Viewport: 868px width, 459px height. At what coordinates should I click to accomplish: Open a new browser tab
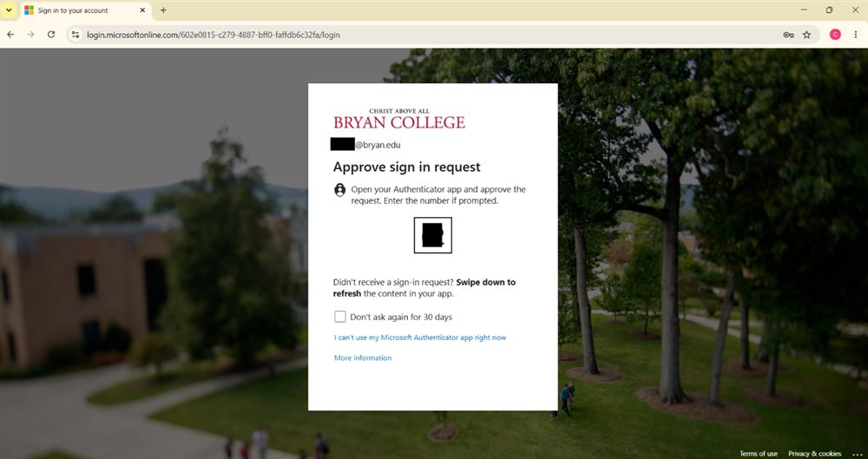coord(163,10)
